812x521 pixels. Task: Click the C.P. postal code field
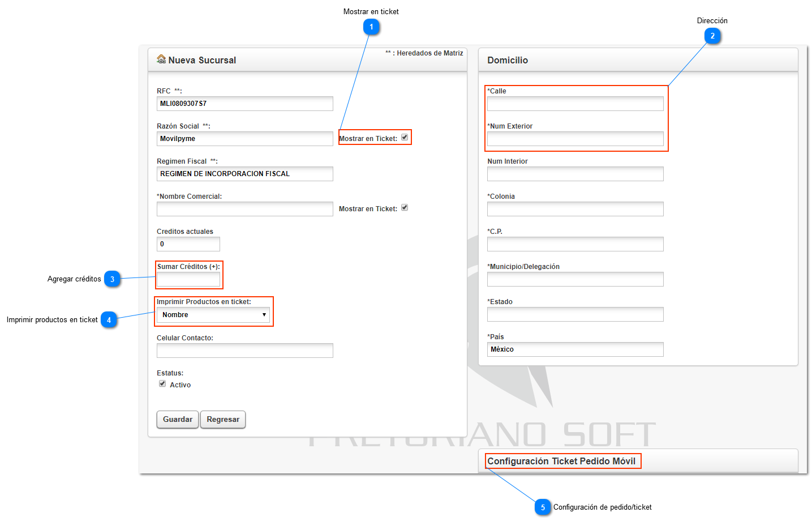(575, 244)
